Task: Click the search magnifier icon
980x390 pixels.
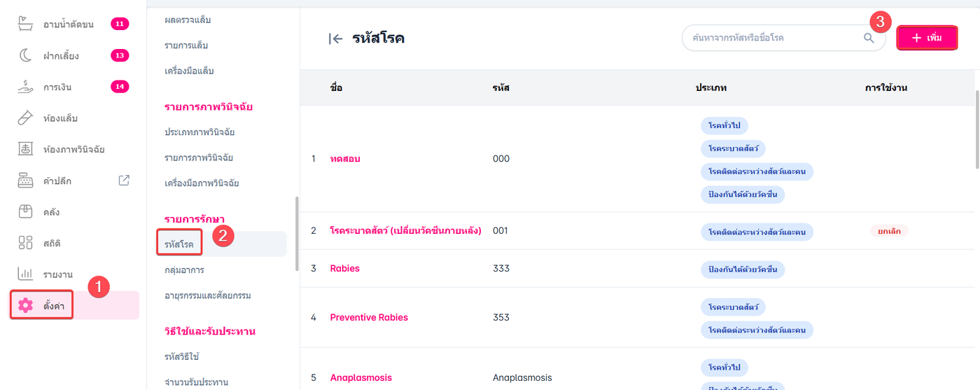Action: (x=869, y=38)
